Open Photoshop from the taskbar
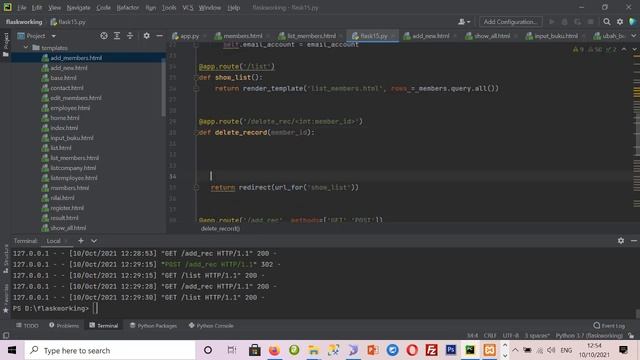 [451, 350]
